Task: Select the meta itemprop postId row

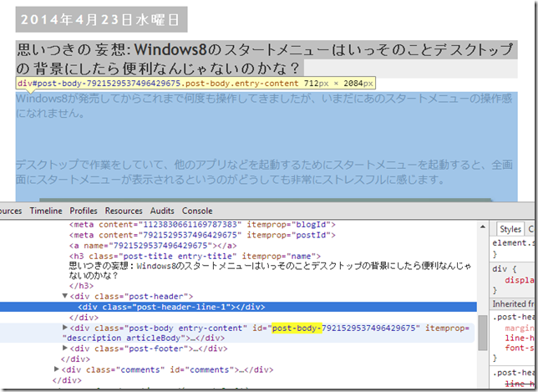Action: (x=202, y=235)
